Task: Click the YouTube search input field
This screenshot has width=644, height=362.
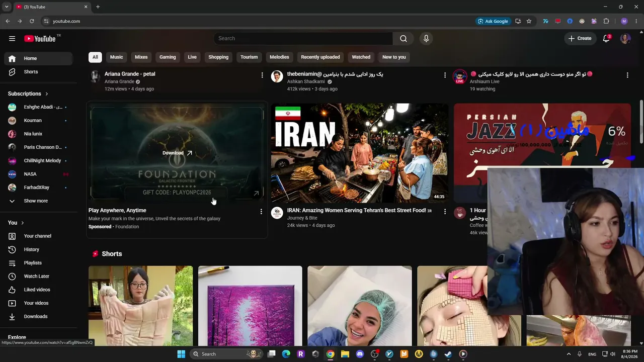Action: (304, 39)
